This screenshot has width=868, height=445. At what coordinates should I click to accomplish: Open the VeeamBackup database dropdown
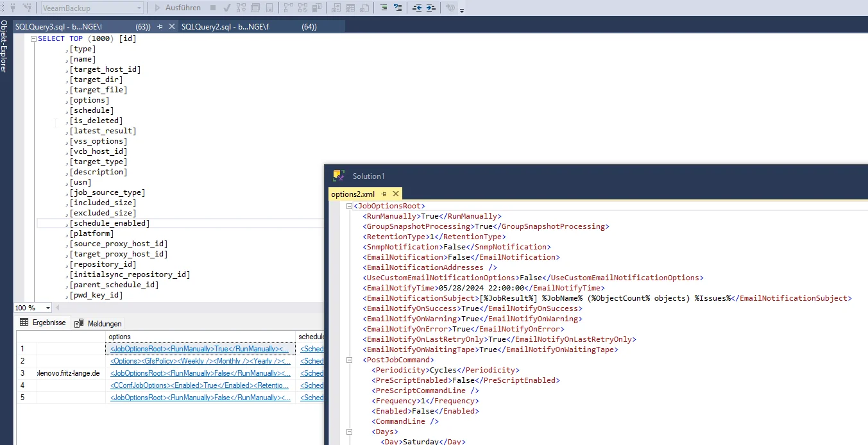point(92,8)
